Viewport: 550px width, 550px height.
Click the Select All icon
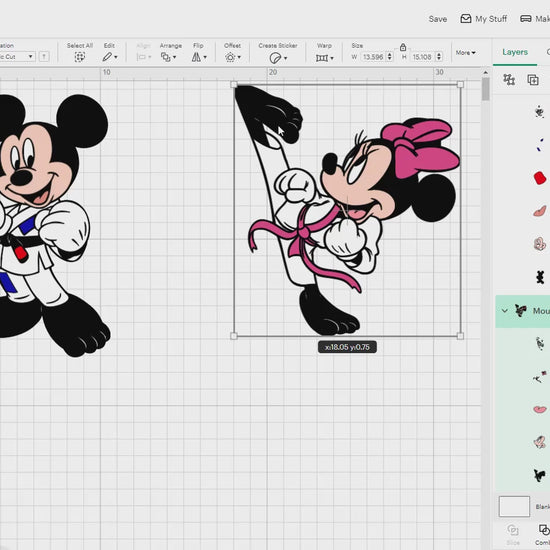coord(80,57)
